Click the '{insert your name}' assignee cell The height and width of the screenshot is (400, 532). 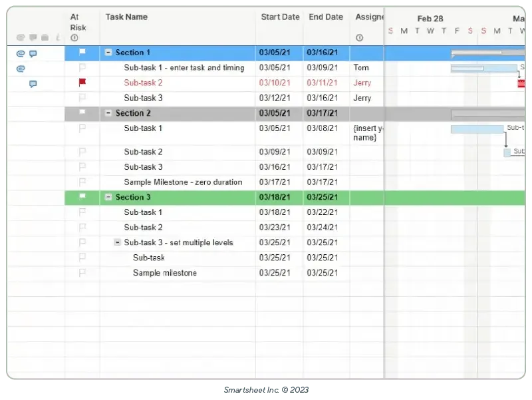367,133
